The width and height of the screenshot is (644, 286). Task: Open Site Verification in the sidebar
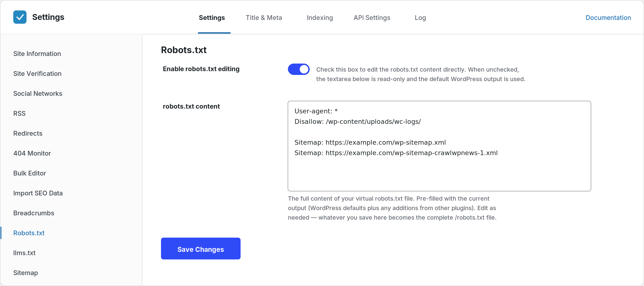pyautogui.click(x=37, y=74)
